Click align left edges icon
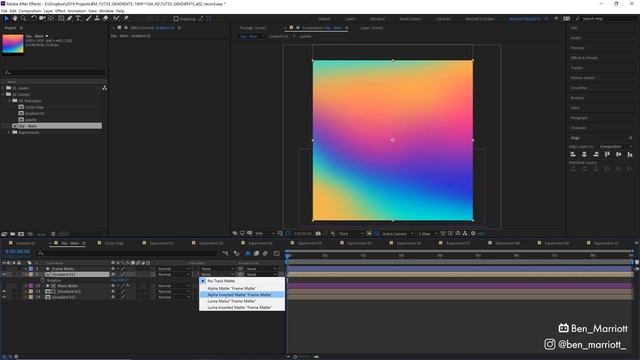 [x=573, y=154]
